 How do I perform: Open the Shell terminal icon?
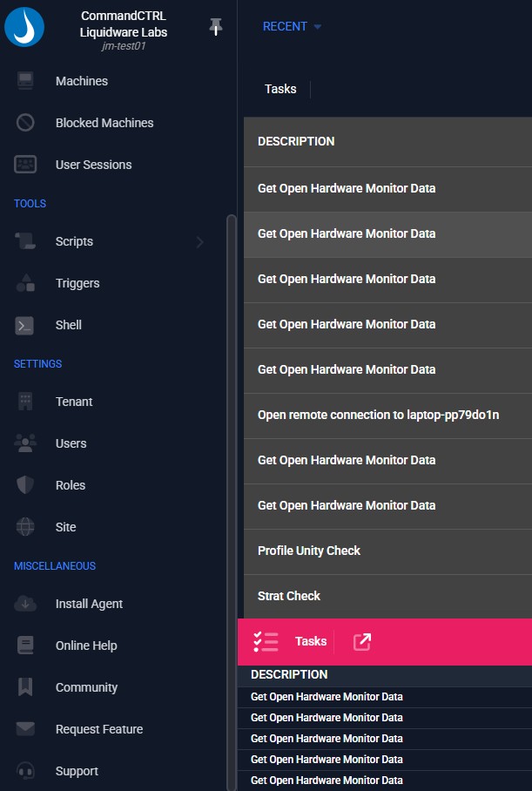25,325
